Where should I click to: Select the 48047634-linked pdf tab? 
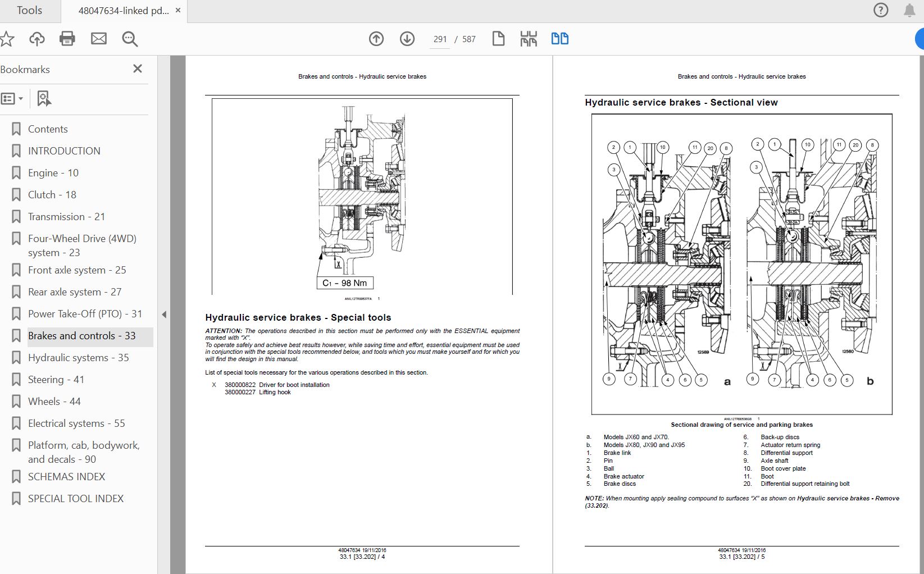tap(124, 11)
